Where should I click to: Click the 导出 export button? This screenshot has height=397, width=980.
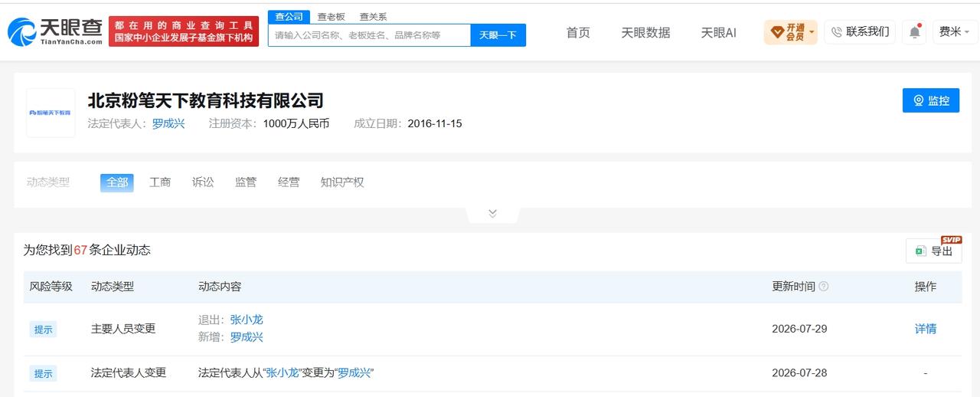[933, 251]
